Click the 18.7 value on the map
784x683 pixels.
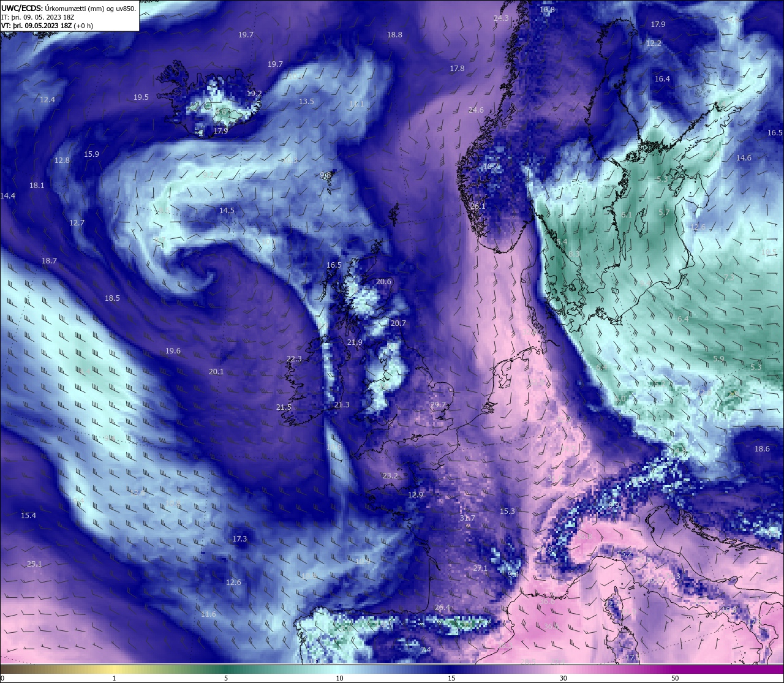point(49,261)
